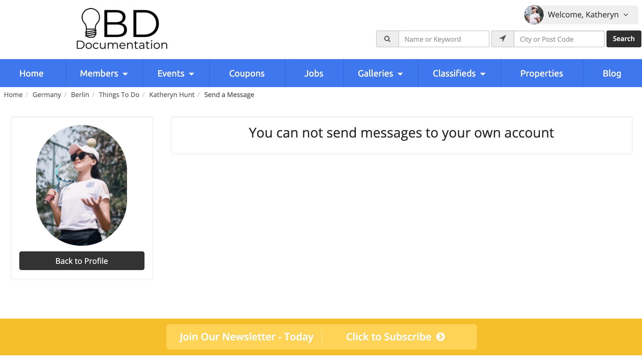Viewport: 642px width, 364px height.
Task: Follow the Berlin breadcrumb link
Action: [x=80, y=95]
